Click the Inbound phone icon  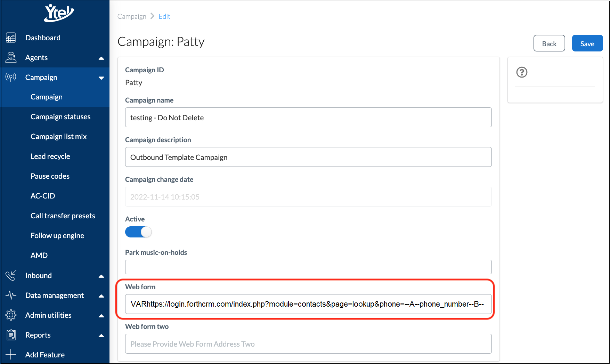(11, 275)
